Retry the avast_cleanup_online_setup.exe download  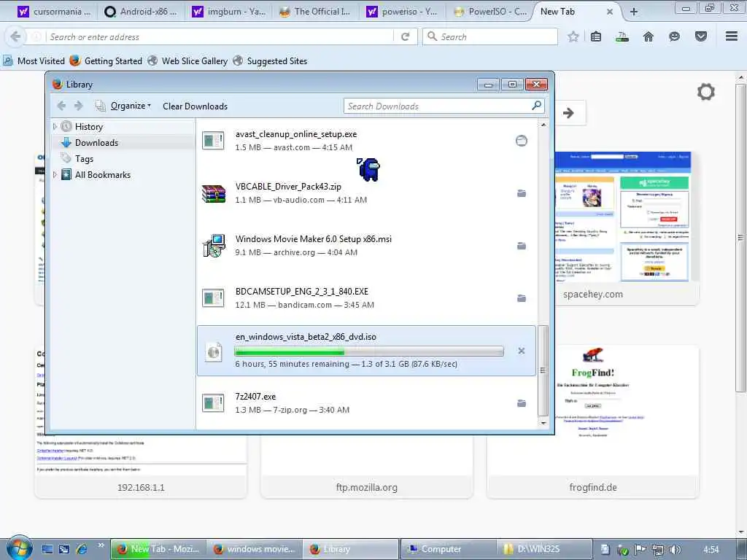[x=521, y=141]
